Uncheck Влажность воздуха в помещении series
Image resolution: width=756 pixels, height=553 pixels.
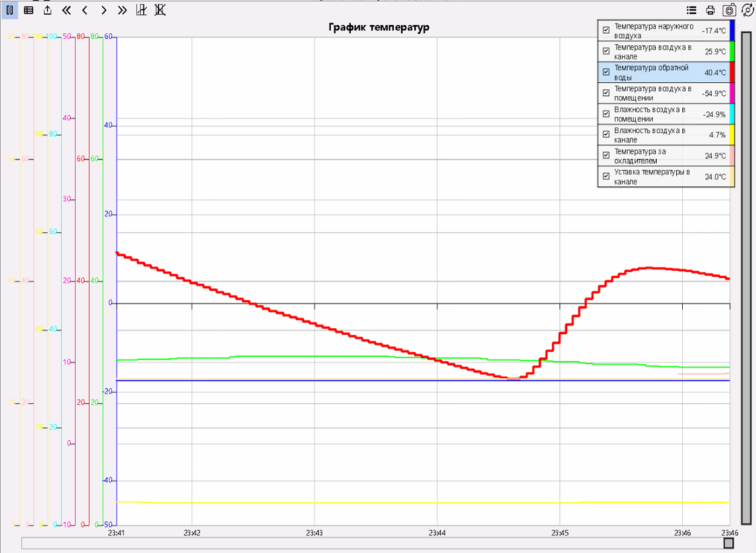(x=606, y=114)
